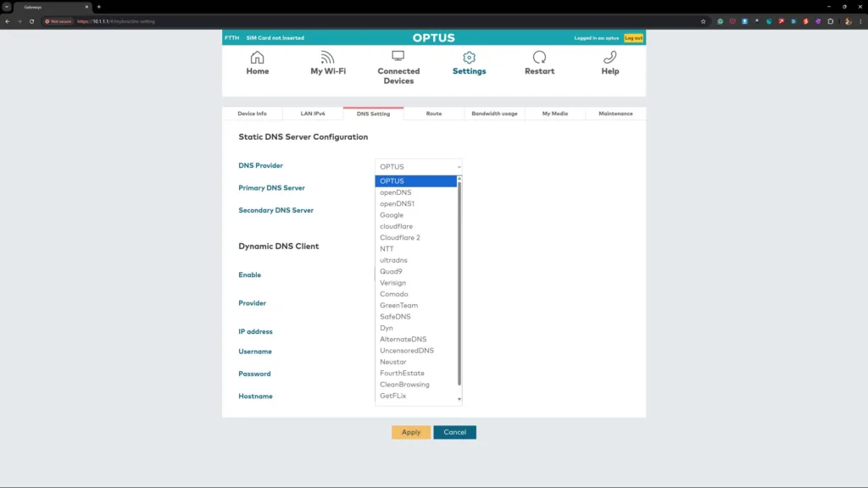Click the browser Forward arrow
Viewport: 868px width, 488px height.
pyautogui.click(x=19, y=21)
